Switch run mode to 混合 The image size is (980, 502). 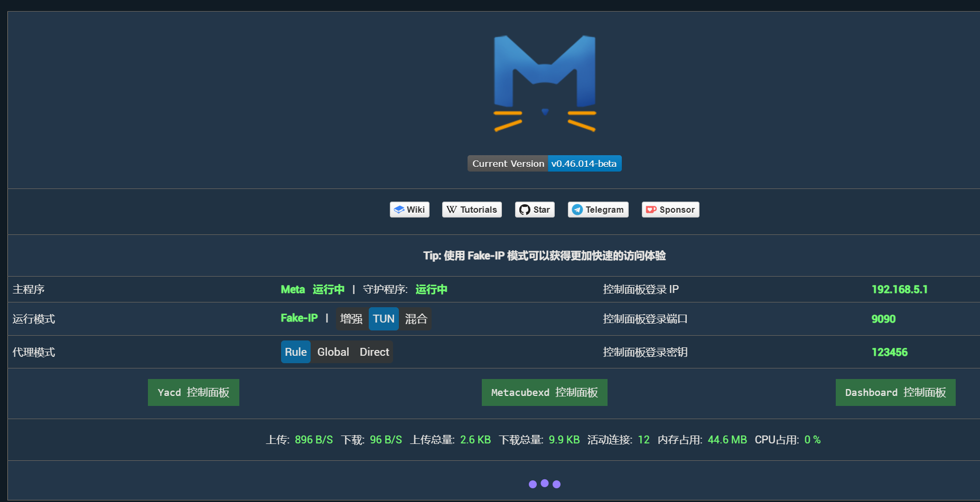click(416, 319)
